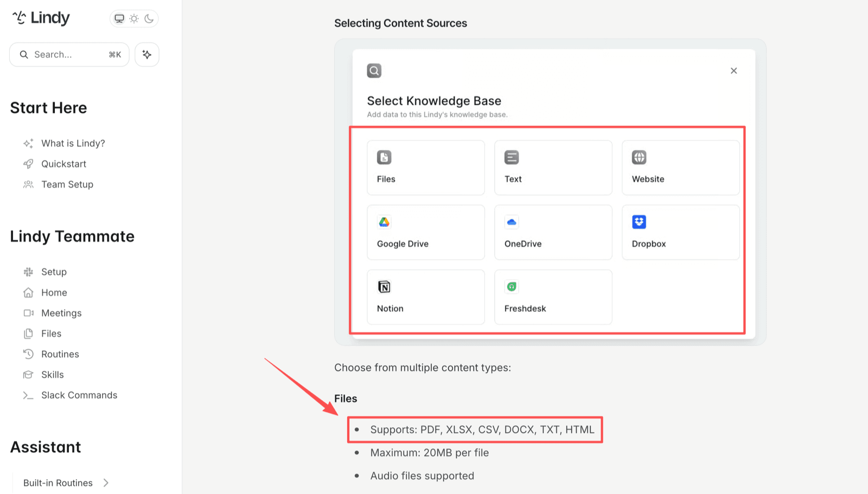Click the Start Here section heading

[48, 108]
